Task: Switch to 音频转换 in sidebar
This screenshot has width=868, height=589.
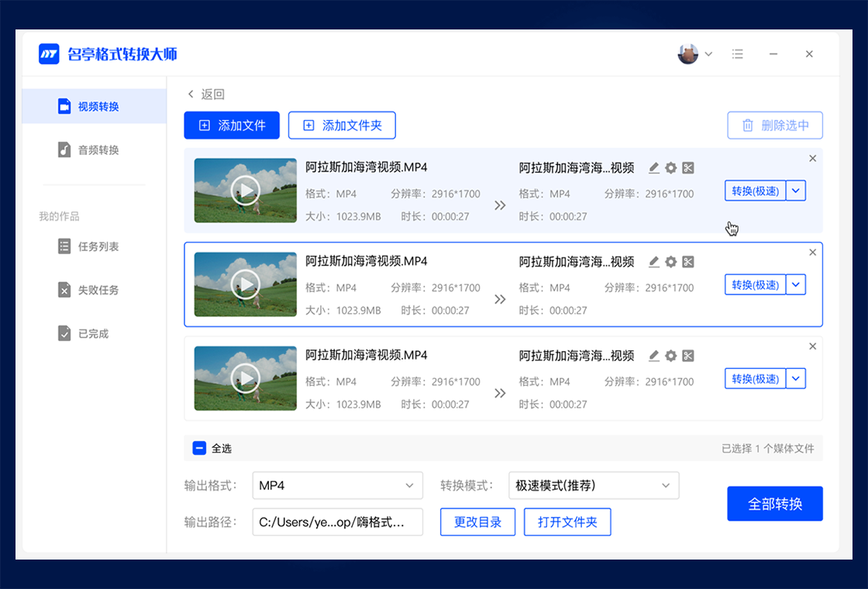Action: tap(98, 150)
